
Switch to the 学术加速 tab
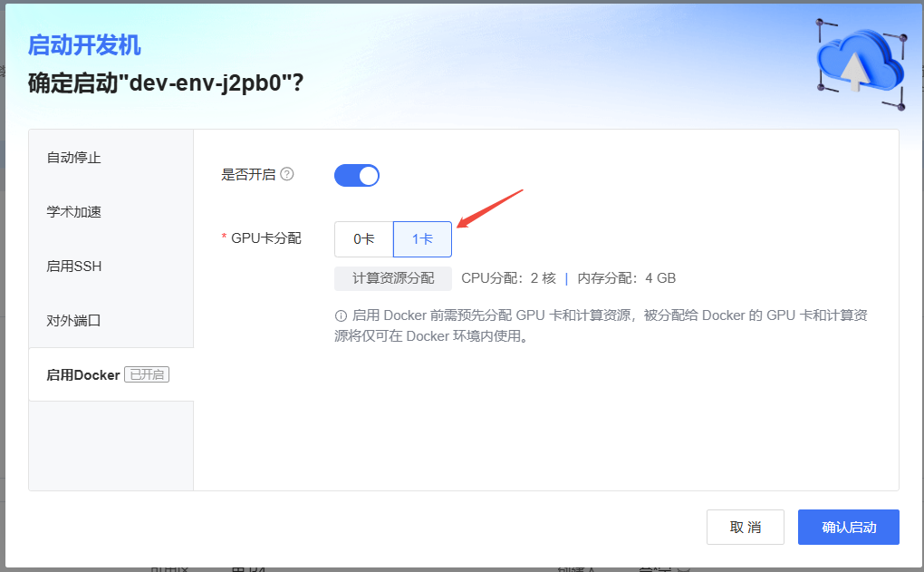[74, 212]
